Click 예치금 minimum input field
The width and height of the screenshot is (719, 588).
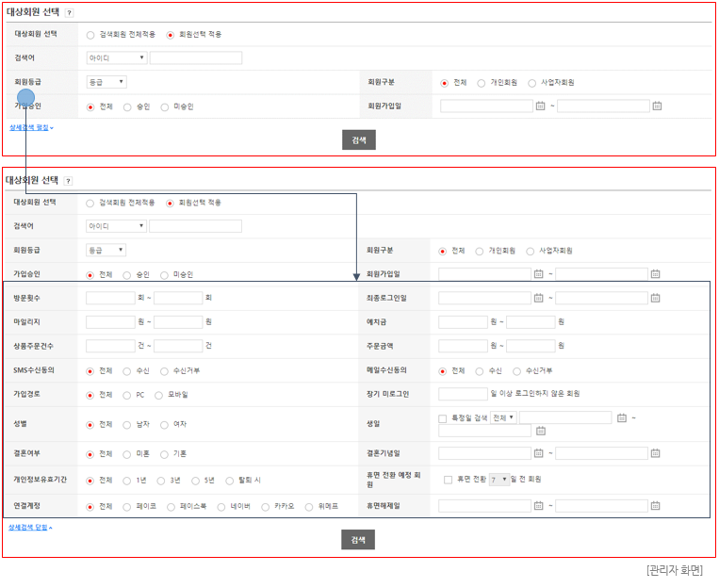coord(463,321)
